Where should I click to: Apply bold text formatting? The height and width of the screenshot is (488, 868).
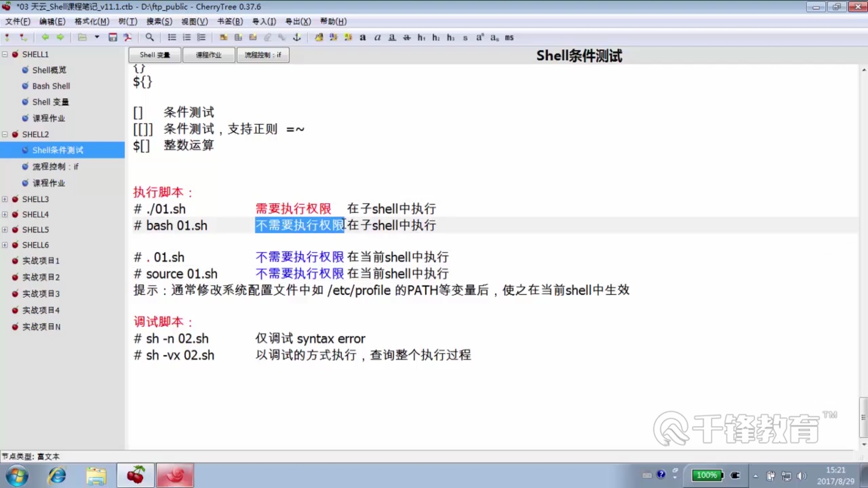point(363,38)
